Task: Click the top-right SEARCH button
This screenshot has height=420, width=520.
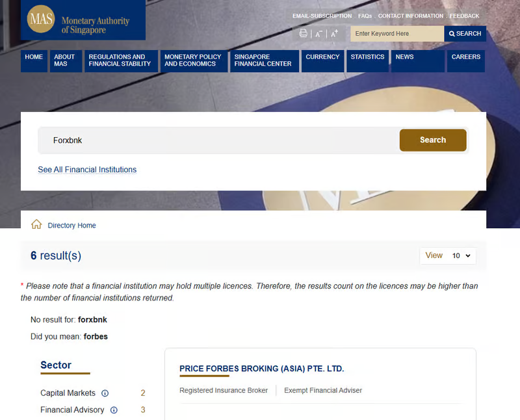Action: point(465,34)
